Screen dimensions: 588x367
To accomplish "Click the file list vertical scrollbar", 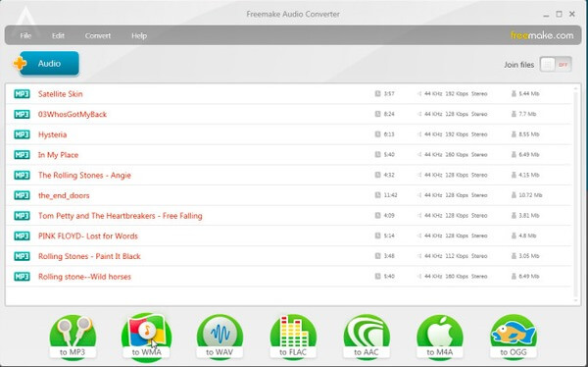I will click(x=576, y=194).
